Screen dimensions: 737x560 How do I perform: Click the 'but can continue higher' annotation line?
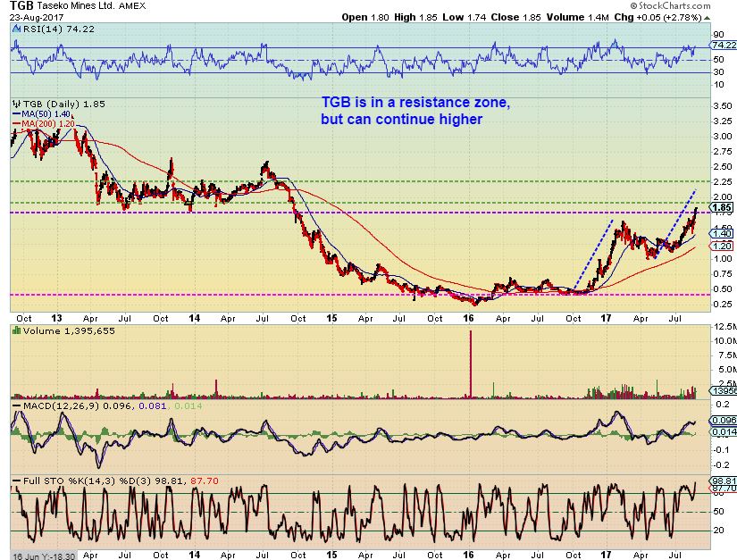401,119
